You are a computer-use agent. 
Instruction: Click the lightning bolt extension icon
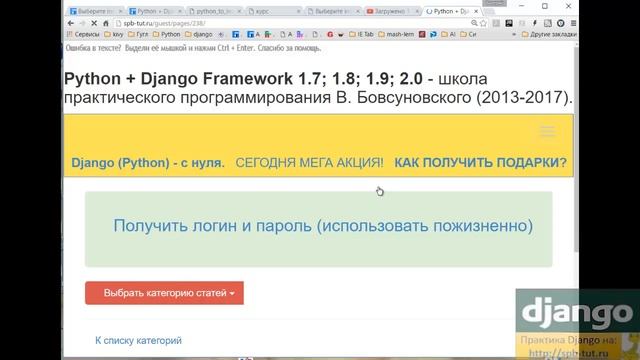pyautogui.click(x=535, y=23)
